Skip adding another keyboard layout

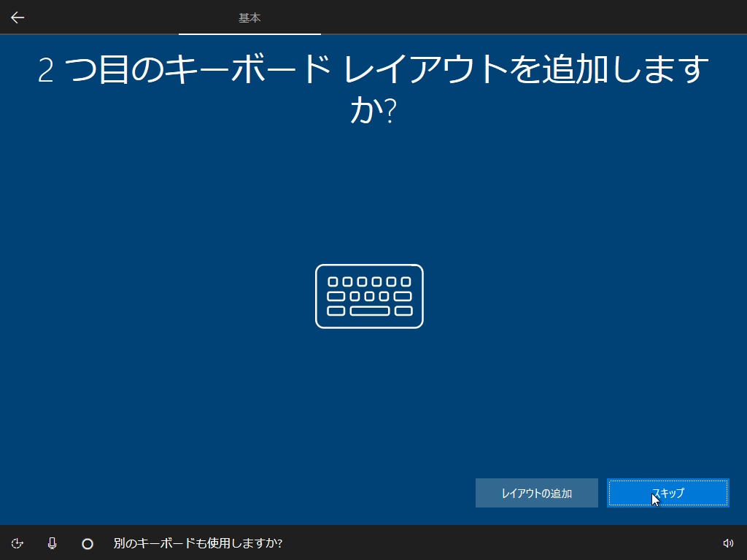coord(668,493)
